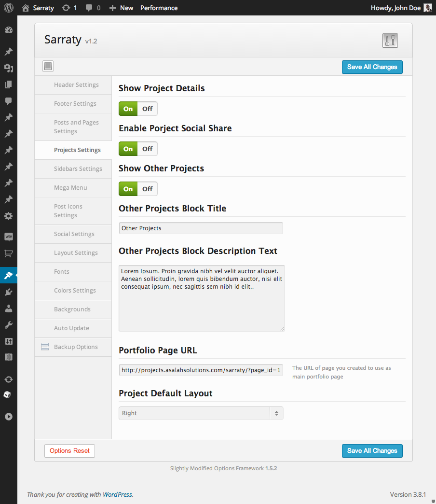The height and width of the screenshot is (504, 436).
Task: Click the top Save All Changes button
Action: [372, 67]
